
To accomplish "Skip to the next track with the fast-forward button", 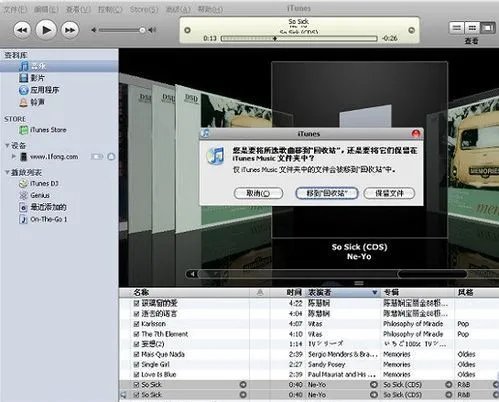I will [x=70, y=30].
